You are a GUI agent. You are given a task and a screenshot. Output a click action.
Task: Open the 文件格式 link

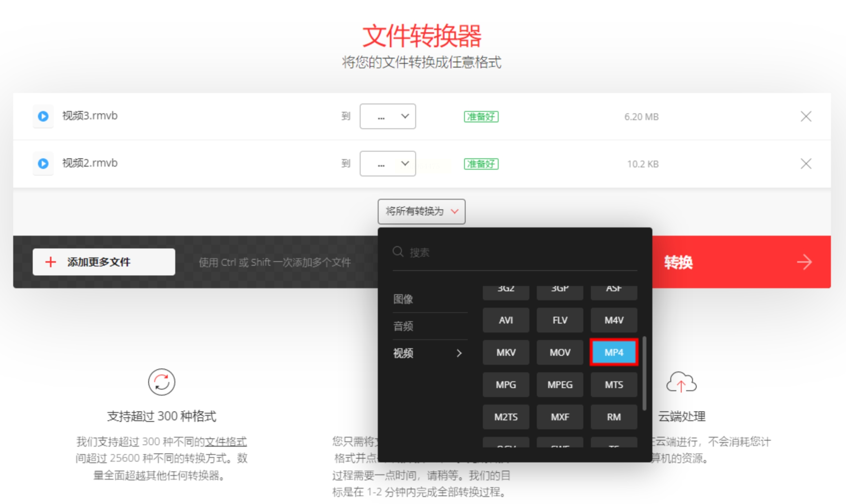point(226,442)
